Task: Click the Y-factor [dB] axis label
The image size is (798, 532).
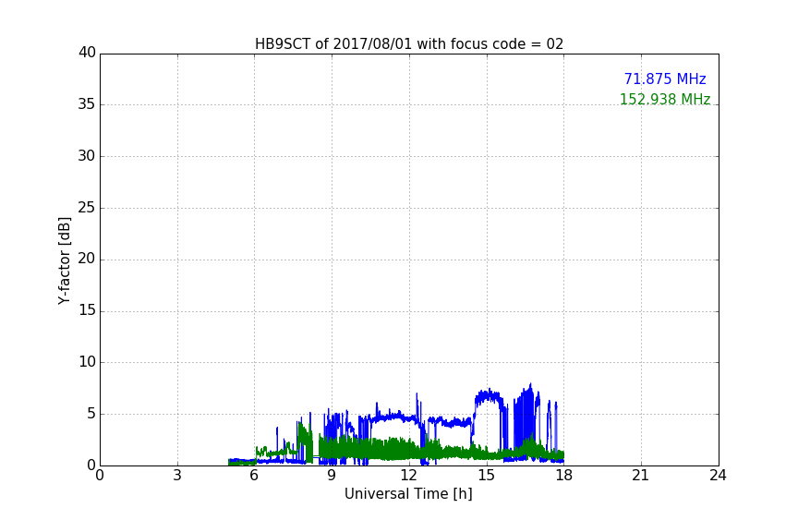Action: pyautogui.click(x=64, y=260)
